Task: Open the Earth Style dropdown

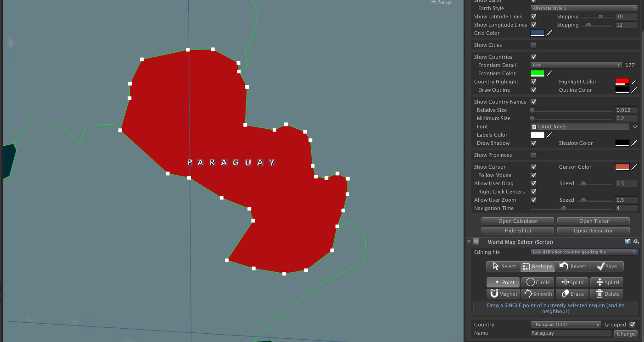Action: pyautogui.click(x=584, y=8)
